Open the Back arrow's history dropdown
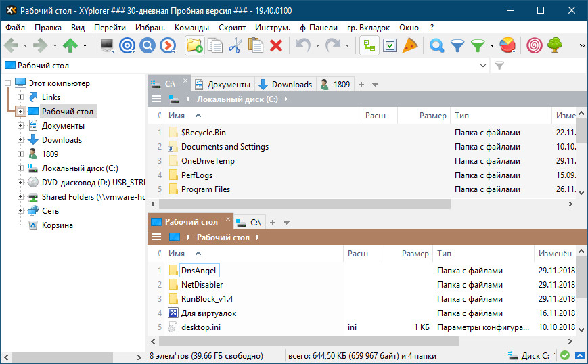 [x=25, y=46]
